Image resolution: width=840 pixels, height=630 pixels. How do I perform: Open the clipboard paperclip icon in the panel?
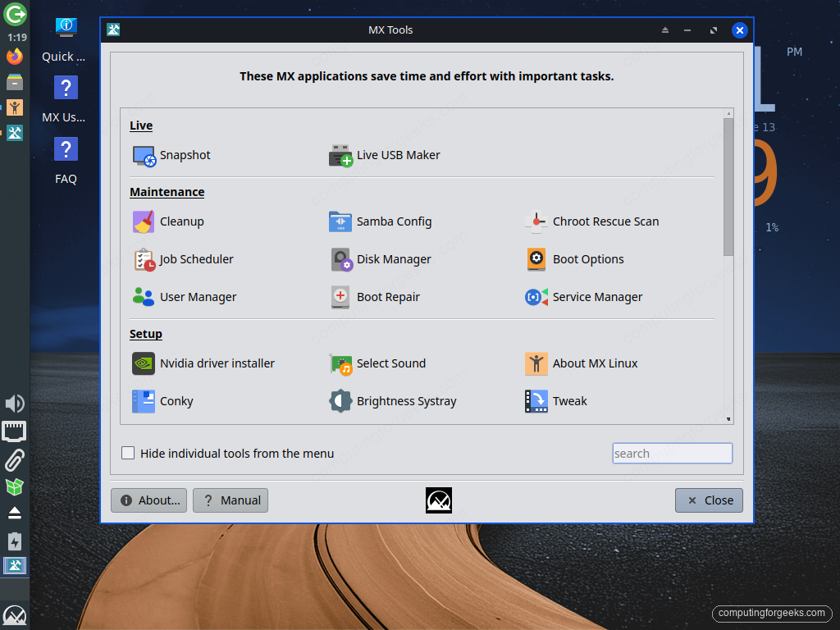(15, 460)
